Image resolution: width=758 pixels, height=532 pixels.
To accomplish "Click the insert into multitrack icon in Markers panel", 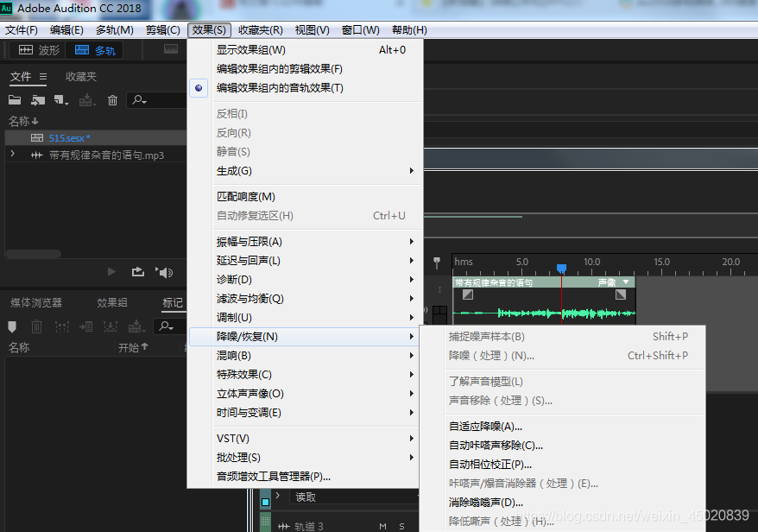I will tap(136, 327).
